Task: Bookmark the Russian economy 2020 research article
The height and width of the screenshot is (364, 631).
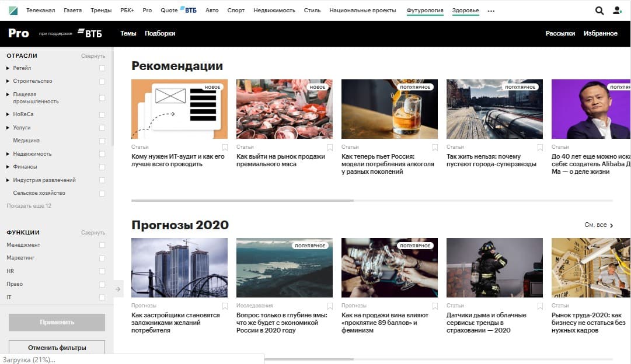Action: 330,306
